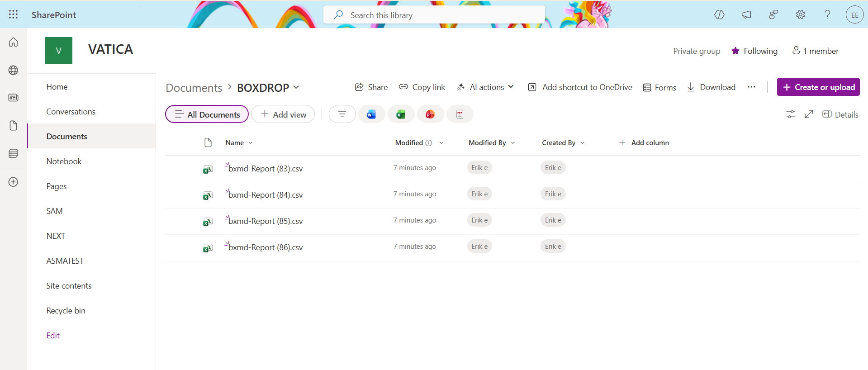Open Conversations in site navigation
Image resolution: width=868 pixels, height=370 pixels.
pos(71,112)
